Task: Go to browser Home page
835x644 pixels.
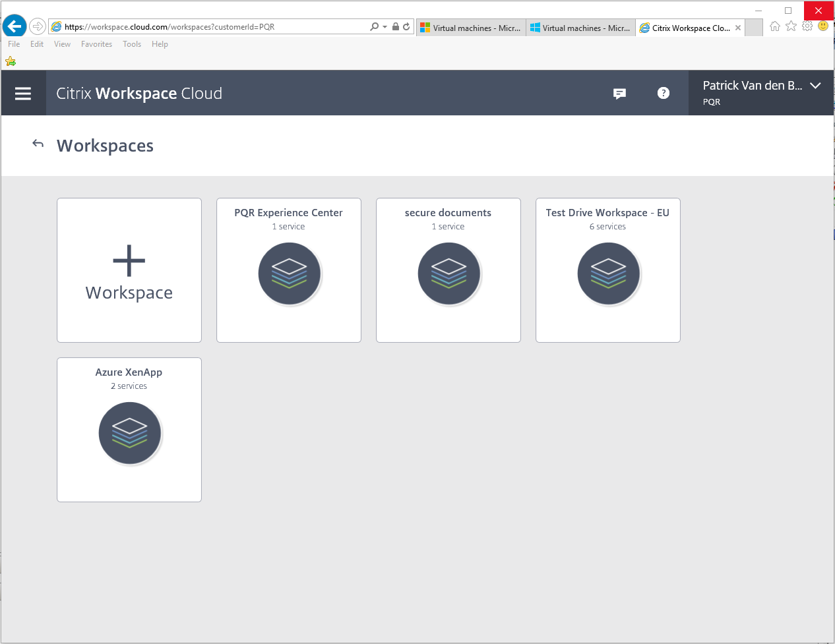Action: pyautogui.click(x=775, y=26)
